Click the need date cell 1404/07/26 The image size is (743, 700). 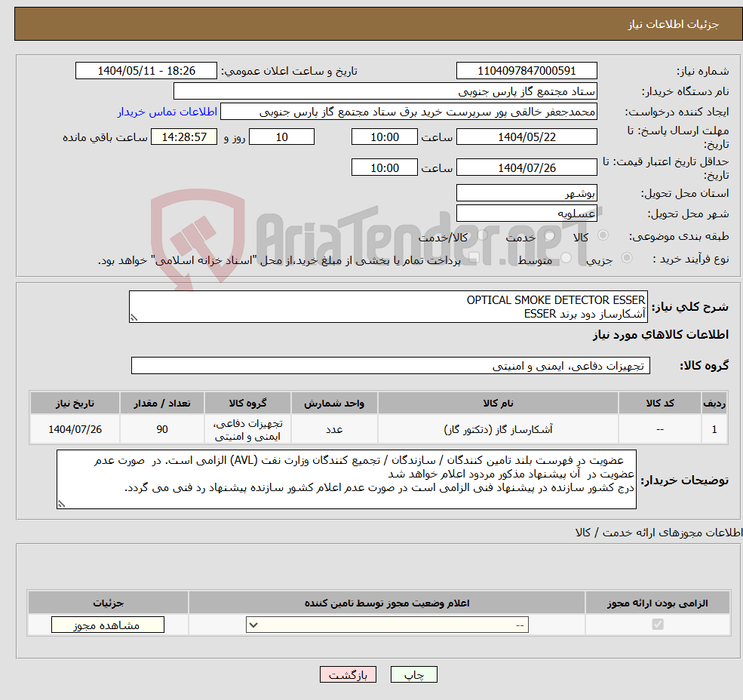coord(75,429)
